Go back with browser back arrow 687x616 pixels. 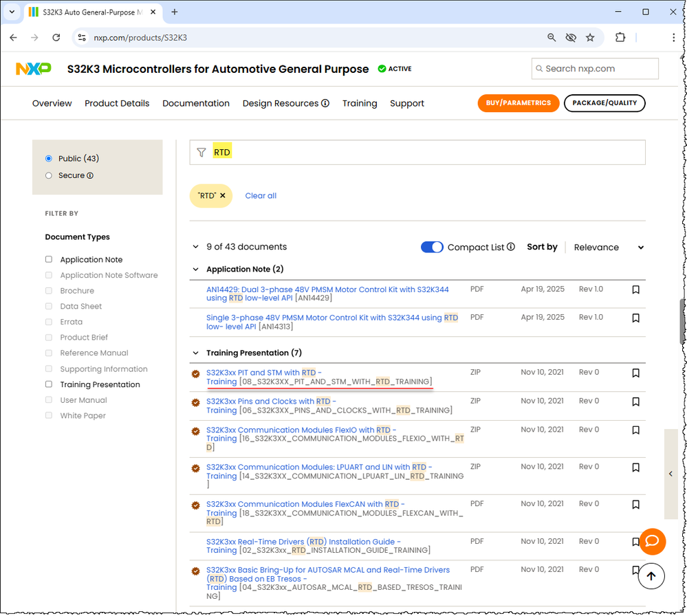pyautogui.click(x=13, y=38)
